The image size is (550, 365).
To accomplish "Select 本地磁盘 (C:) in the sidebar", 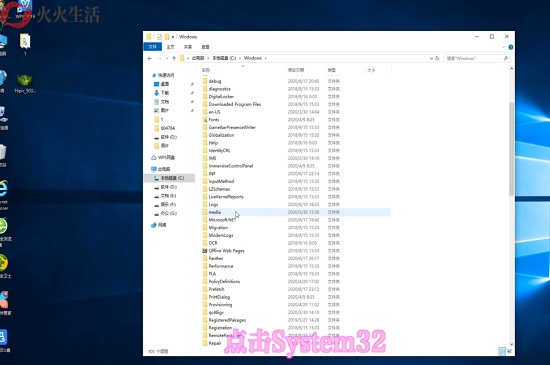I will (172, 178).
